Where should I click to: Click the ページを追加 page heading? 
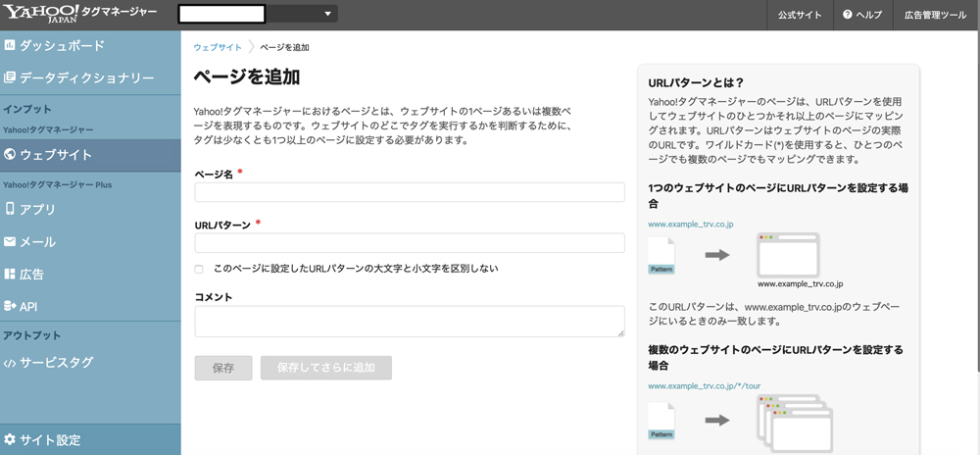[x=247, y=76]
